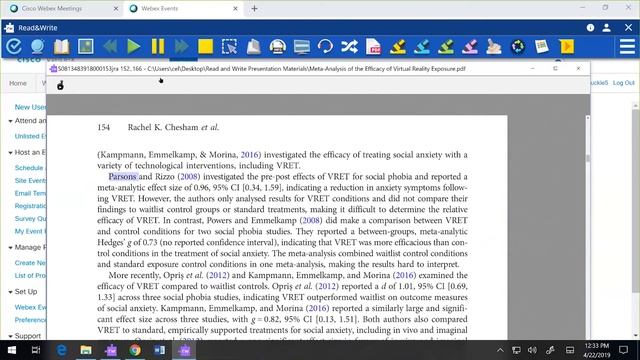The image size is (640, 360).
Task: Open Read&Write info icon
Action: click(x=590, y=28)
